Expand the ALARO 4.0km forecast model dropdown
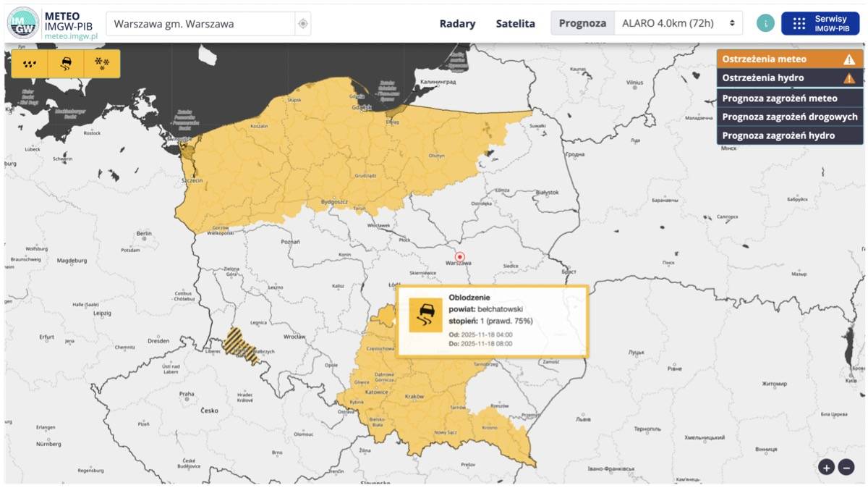Screen dimensions: 868x488 678,23
